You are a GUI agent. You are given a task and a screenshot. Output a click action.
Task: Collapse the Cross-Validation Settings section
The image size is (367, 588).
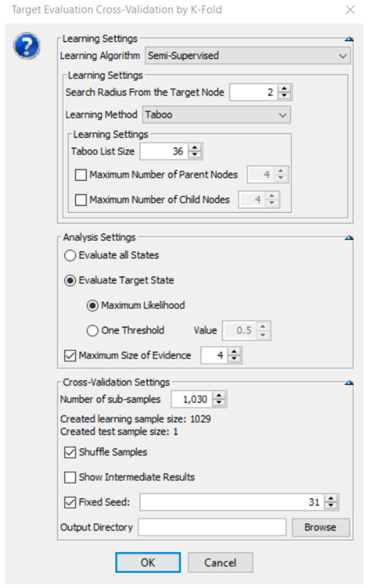349,383
